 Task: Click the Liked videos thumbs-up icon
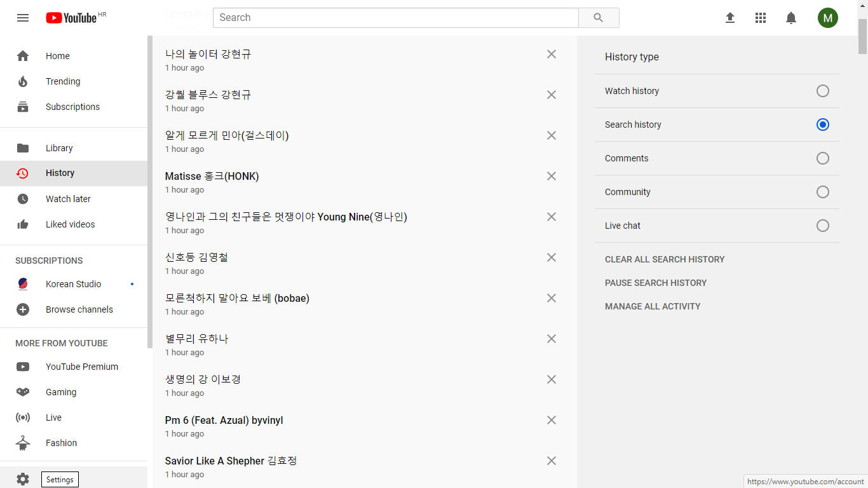(23, 224)
